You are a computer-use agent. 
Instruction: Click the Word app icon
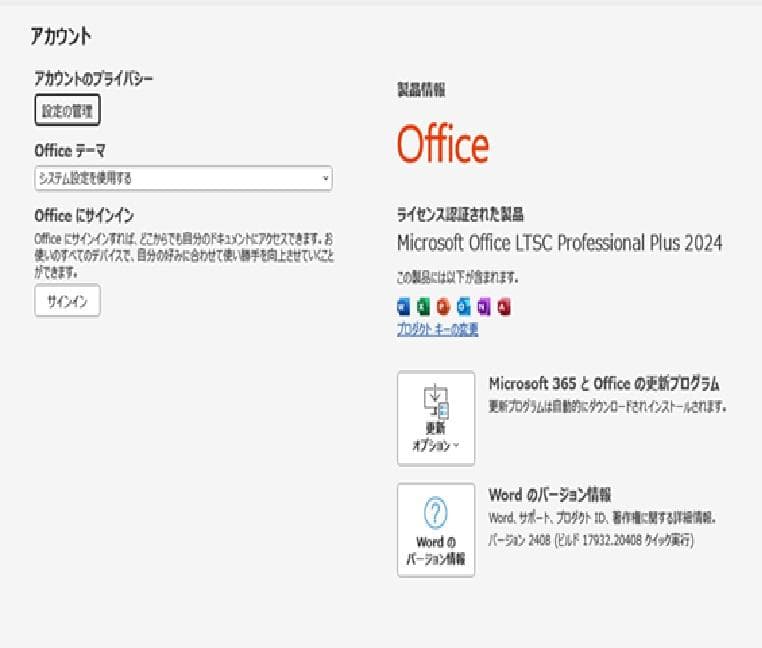coord(403,307)
